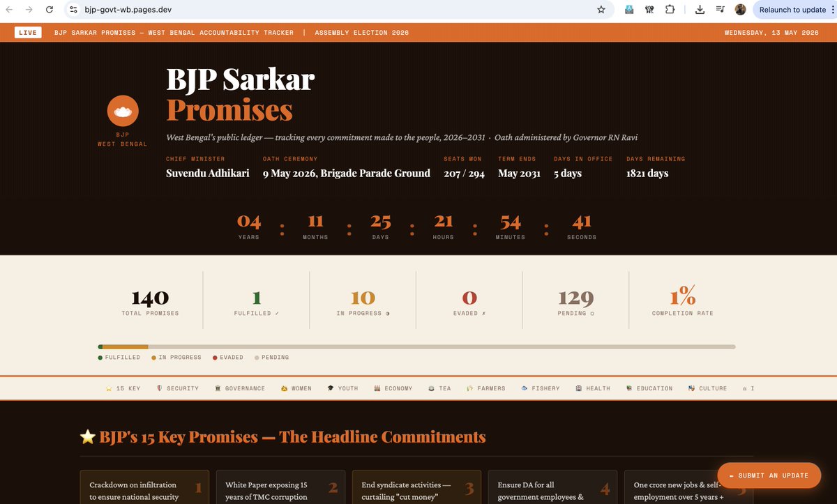
Task: Show browser downloads
Action: pyautogui.click(x=700, y=10)
